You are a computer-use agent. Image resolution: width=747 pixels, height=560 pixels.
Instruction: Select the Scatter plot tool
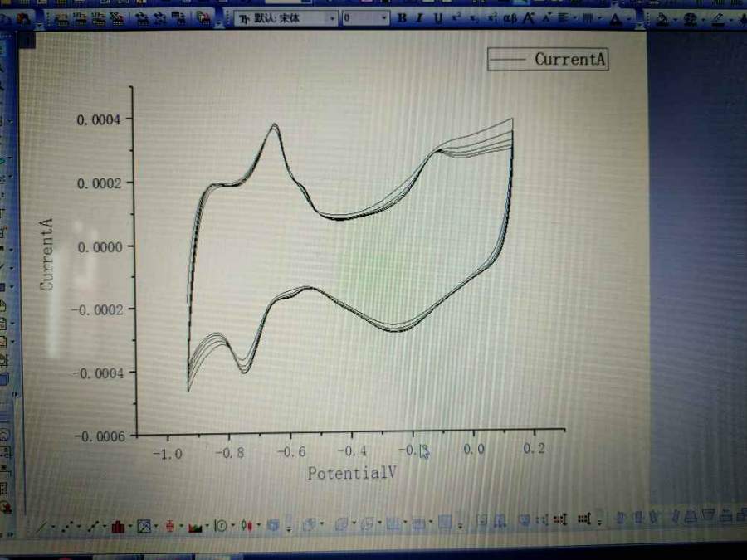click(68, 527)
